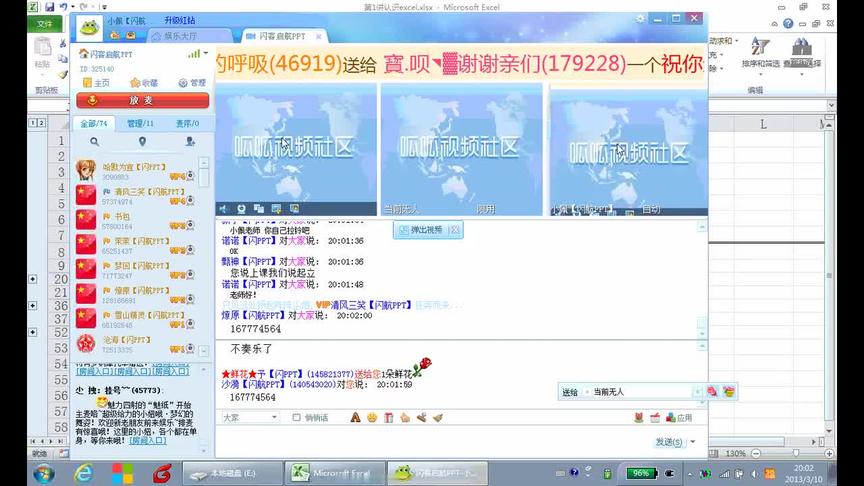
Task: Open the font style A icon
Action: coord(355,418)
